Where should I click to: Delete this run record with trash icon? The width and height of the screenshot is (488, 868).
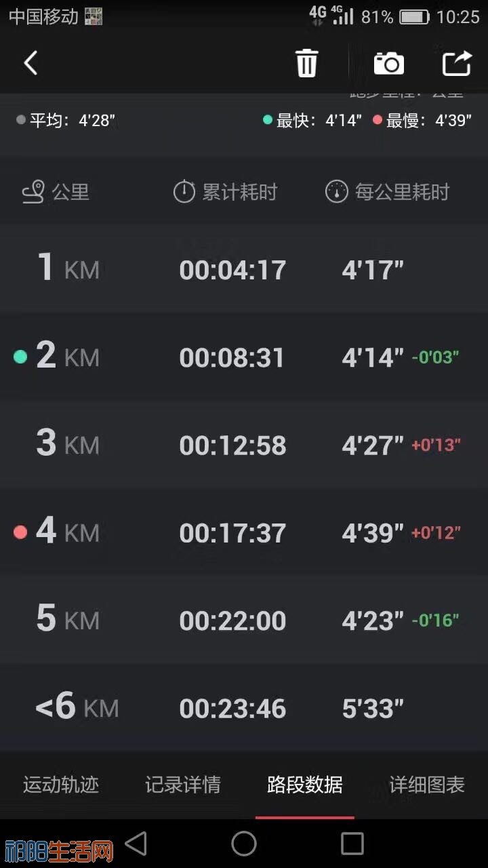click(306, 63)
